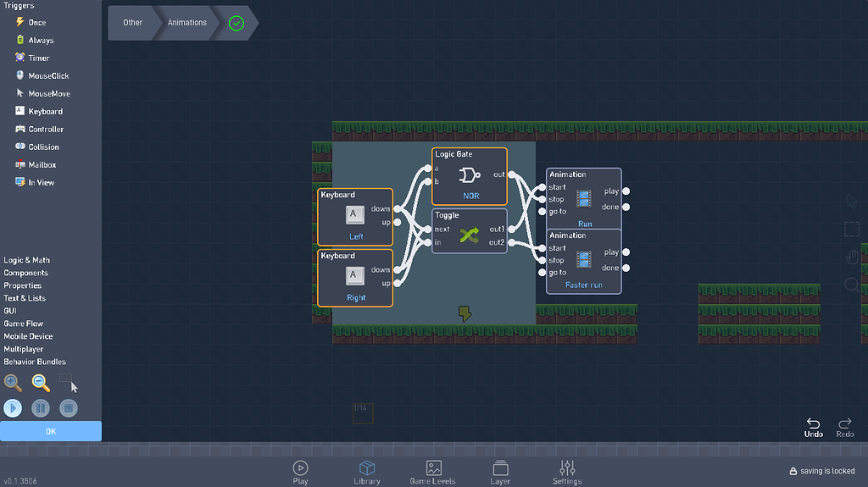The image size is (868, 487).
Task: Expand the Components category
Action: 25,273
